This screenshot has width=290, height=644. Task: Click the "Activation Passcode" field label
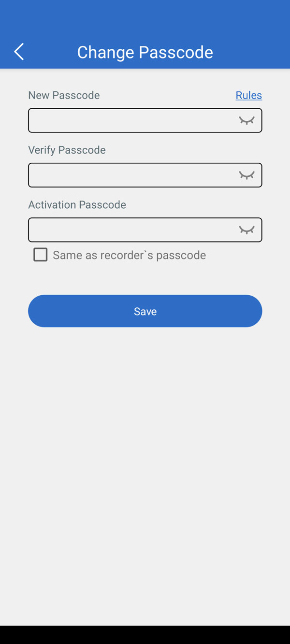(x=77, y=204)
